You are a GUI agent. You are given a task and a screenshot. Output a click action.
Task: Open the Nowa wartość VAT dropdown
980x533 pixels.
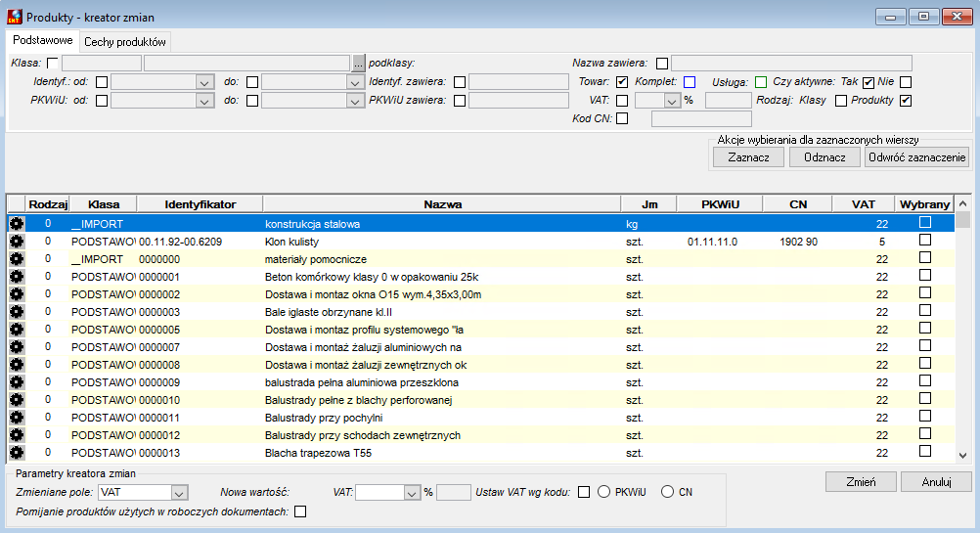tap(412, 492)
